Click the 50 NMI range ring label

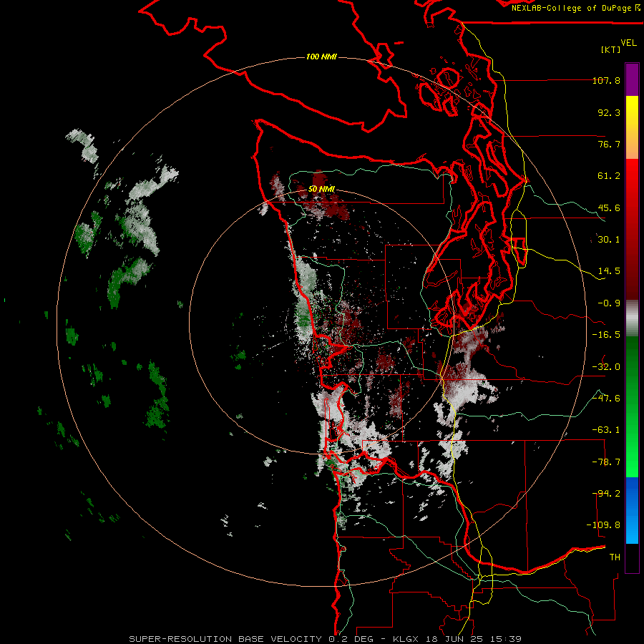[x=321, y=189]
